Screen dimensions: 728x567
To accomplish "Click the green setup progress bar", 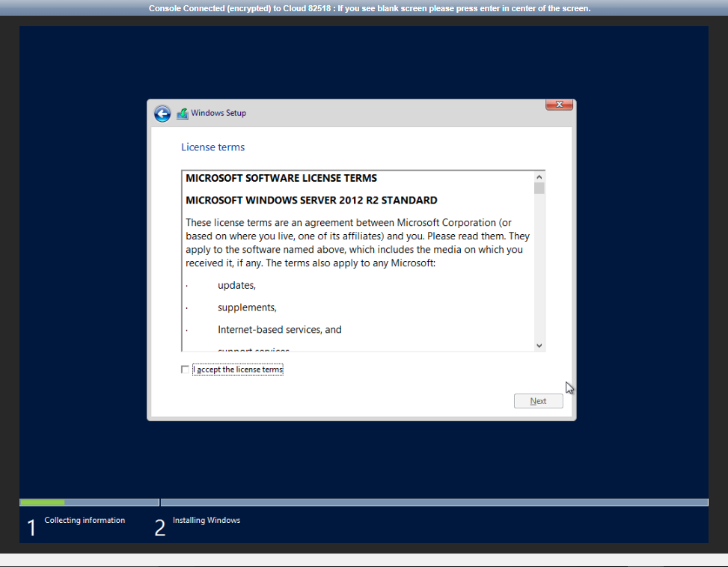I will [x=42, y=502].
